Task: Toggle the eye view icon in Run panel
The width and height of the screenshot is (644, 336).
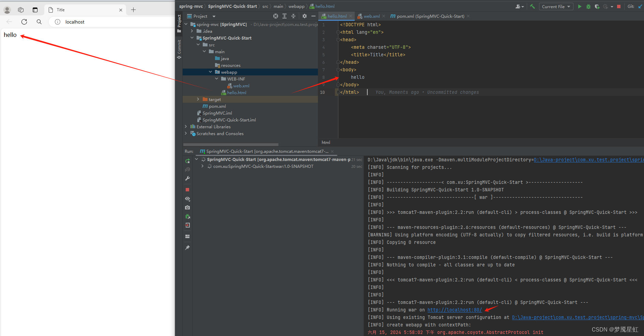Action: [x=187, y=199]
